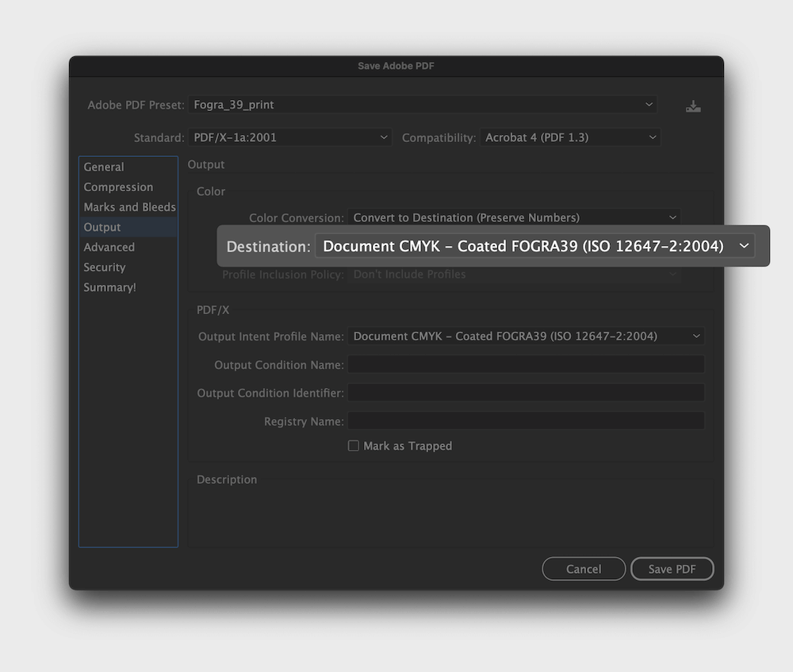
Task: Click the Cancel button
Action: point(584,569)
